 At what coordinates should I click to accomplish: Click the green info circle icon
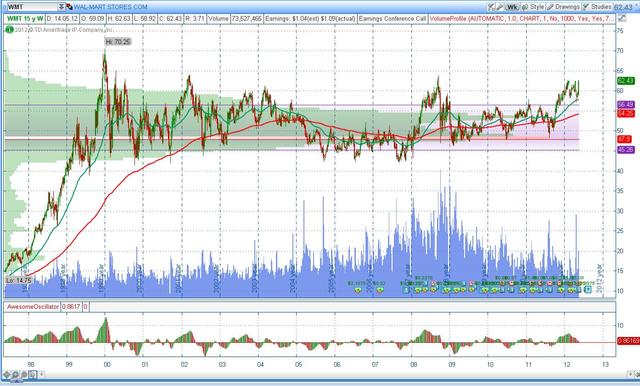[x=9, y=30]
